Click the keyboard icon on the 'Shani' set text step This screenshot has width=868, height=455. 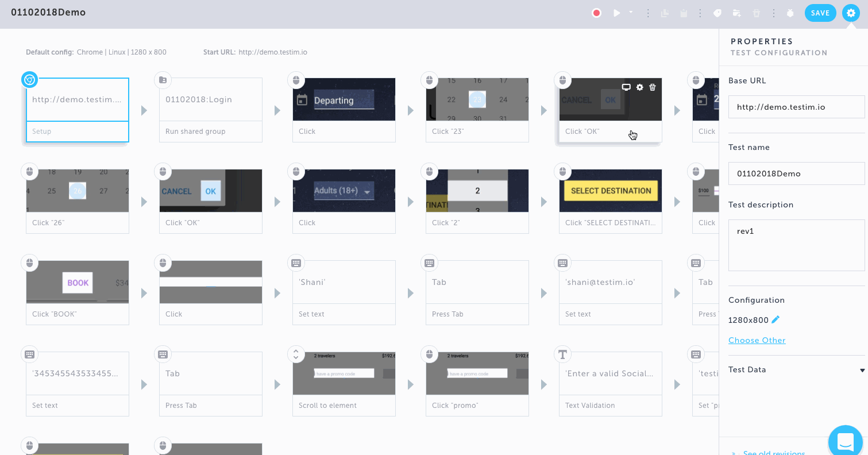(x=296, y=263)
